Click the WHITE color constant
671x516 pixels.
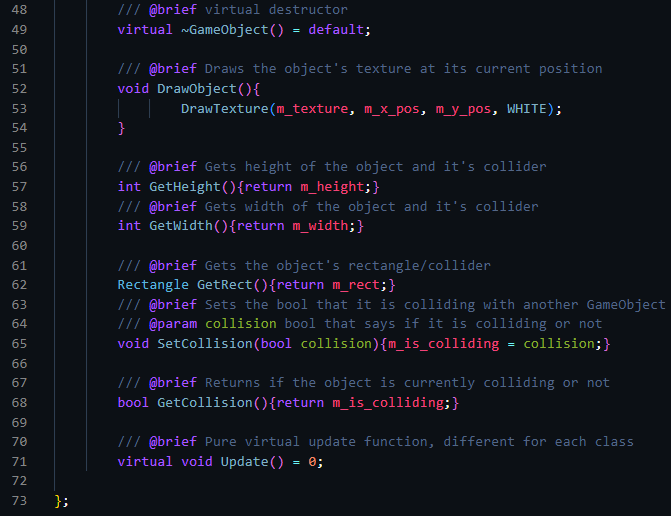click(527, 108)
